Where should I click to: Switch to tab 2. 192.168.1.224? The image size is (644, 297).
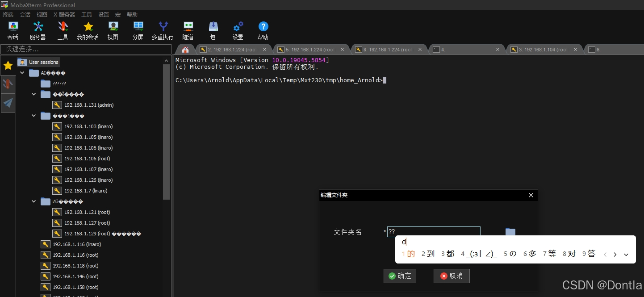(x=232, y=50)
